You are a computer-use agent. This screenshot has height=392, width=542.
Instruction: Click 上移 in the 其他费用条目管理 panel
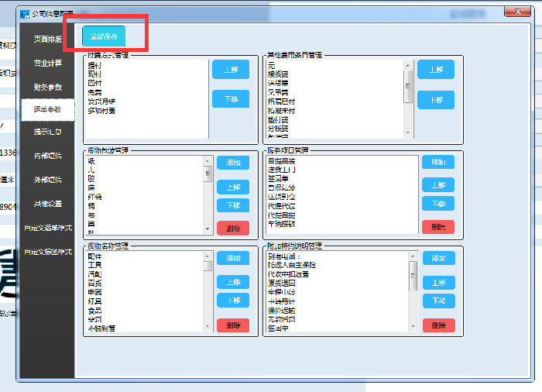pyautogui.click(x=435, y=69)
